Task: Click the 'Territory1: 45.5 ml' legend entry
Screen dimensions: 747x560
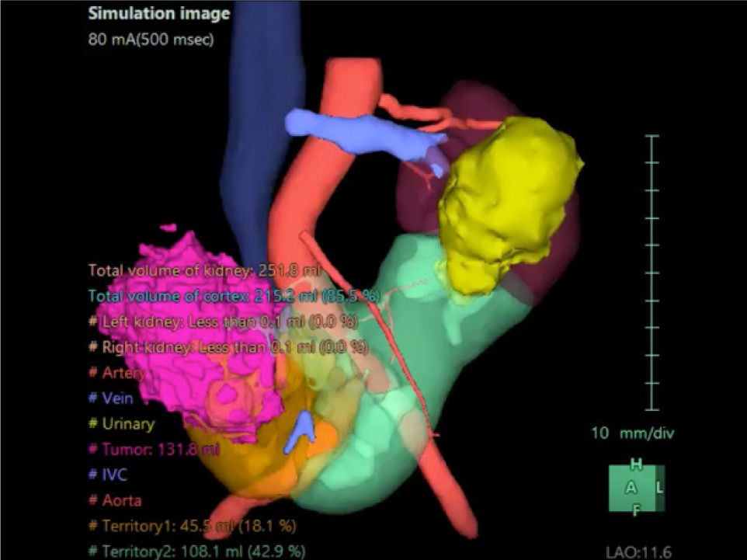Action: click(193, 526)
